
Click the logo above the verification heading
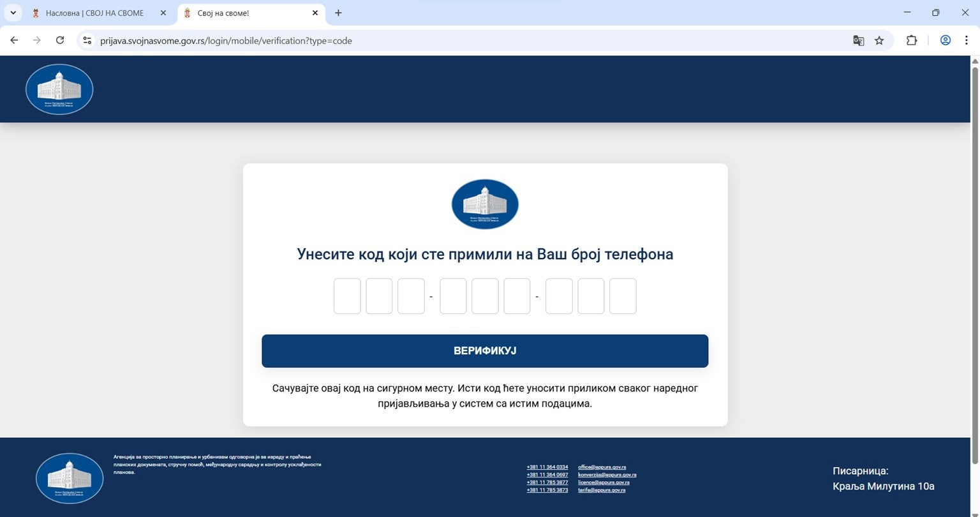[x=485, y=204]
